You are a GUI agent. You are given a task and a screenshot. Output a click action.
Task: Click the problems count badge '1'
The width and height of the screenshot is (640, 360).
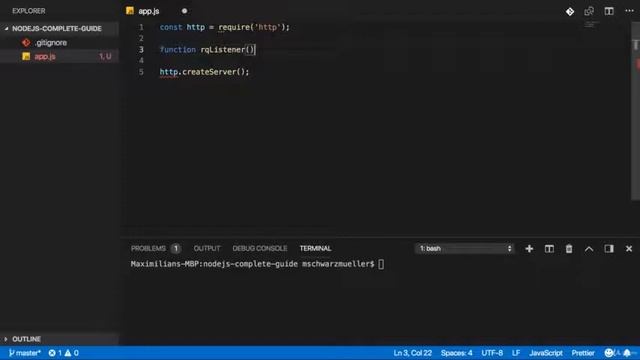pos(176,248)
